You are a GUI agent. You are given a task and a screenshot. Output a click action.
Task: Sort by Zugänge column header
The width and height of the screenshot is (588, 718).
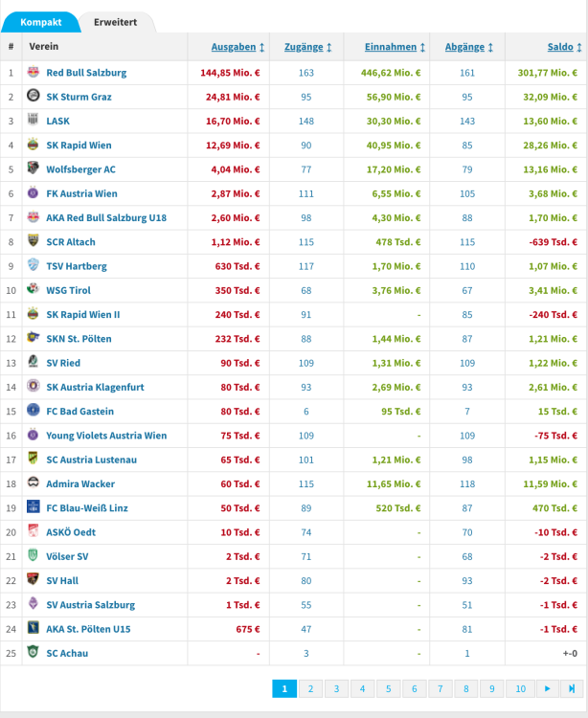[308, 47]
